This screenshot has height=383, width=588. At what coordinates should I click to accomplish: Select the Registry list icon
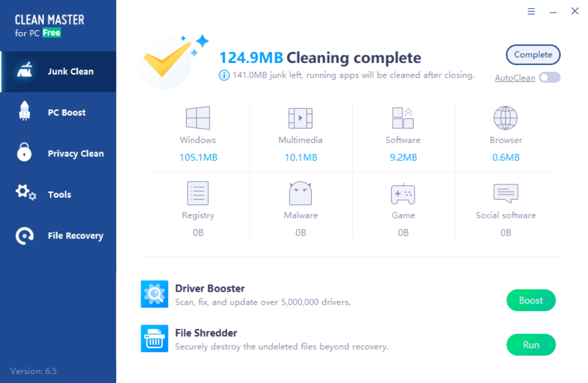coord(198,193)
